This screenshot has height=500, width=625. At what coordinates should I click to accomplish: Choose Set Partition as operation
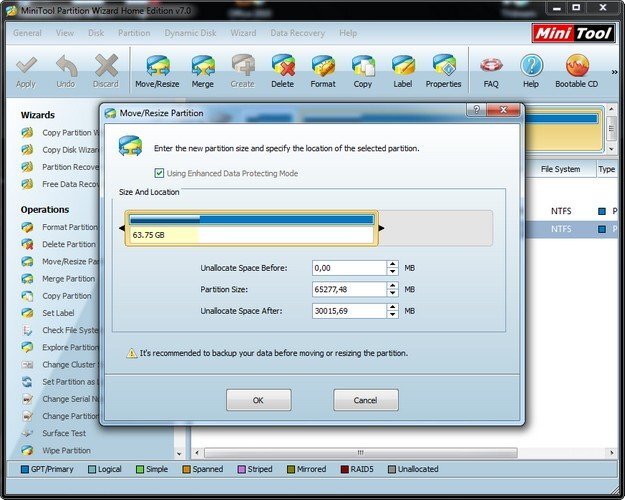click(61, 382)
